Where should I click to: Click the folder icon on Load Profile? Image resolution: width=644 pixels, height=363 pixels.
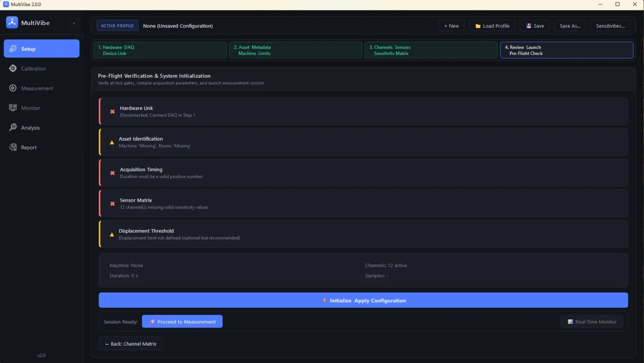pyautogui.click(x=478, y=26)
